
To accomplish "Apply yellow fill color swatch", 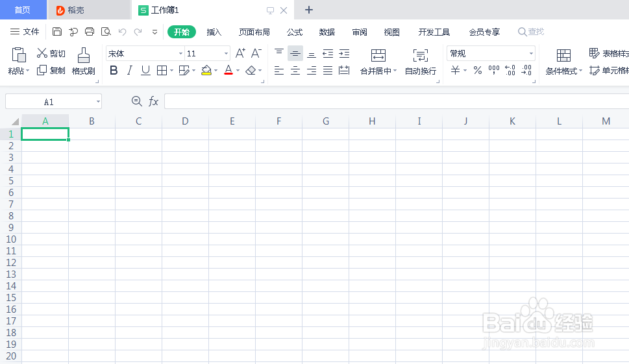I will tap(206, 71).
